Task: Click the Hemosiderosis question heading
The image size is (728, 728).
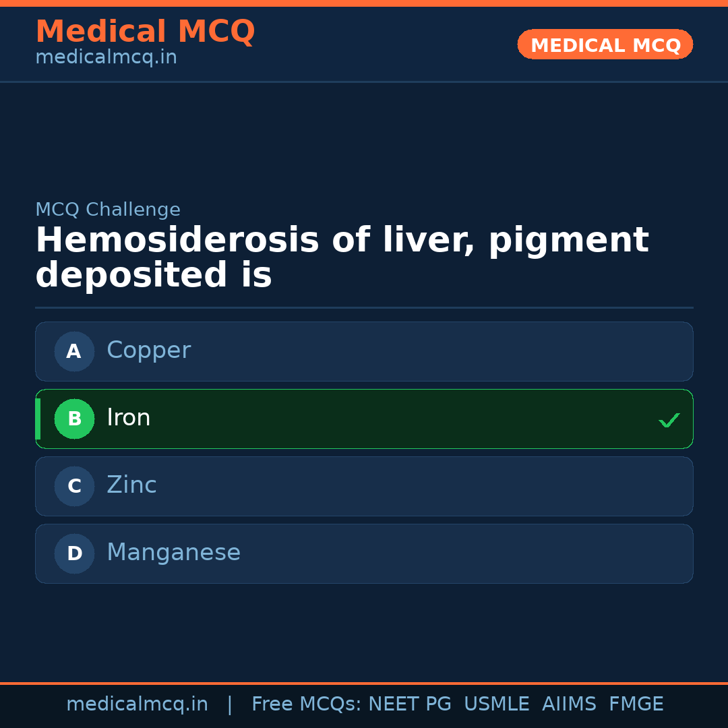Action: coord(341,258)
